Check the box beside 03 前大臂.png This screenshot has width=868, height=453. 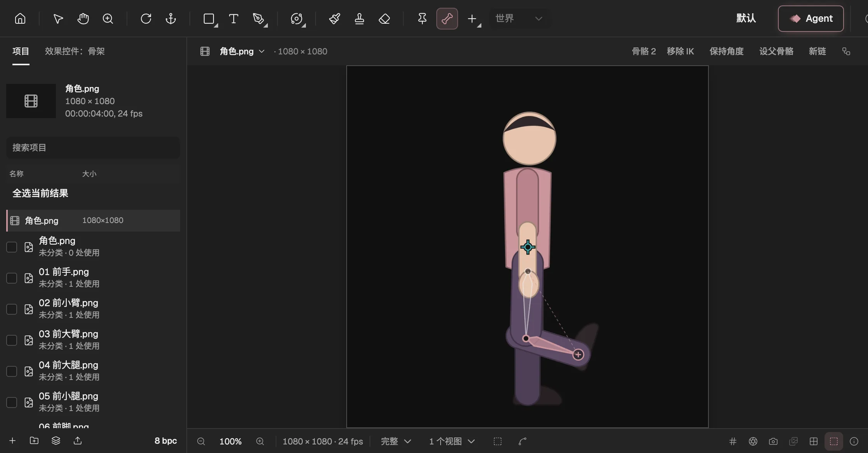pyautogui.click(x=12, y=340)
